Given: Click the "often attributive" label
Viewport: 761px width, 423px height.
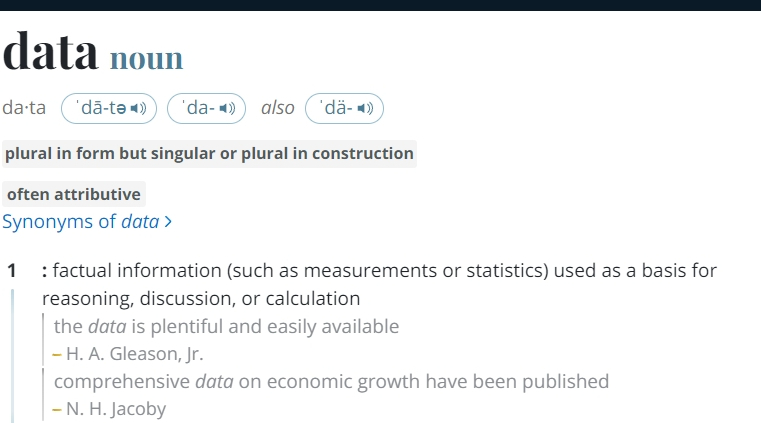Looking at the screenshot, I should 74,194.
